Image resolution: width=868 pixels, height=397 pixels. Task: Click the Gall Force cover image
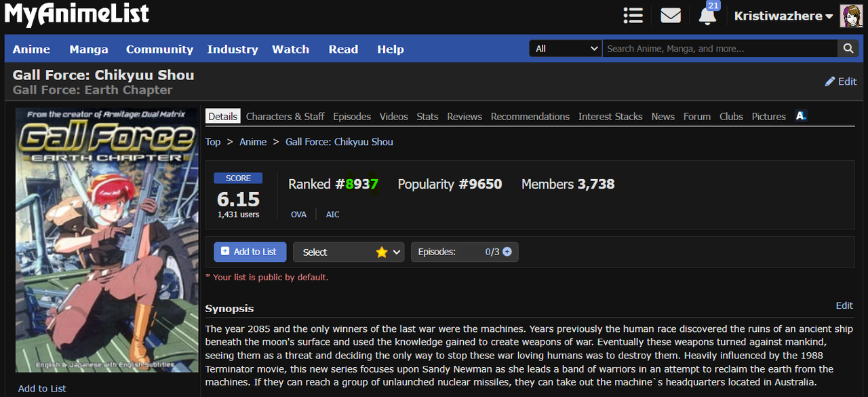[x=107, y=240]
